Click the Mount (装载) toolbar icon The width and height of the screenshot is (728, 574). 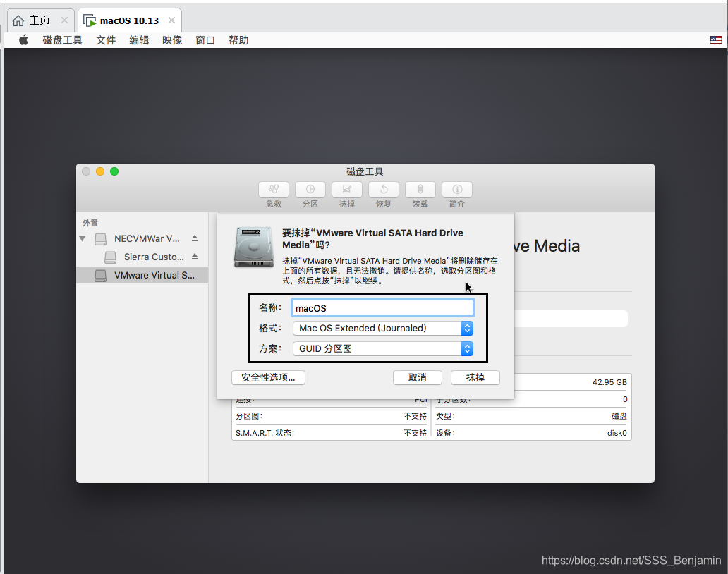click(420, 189)
